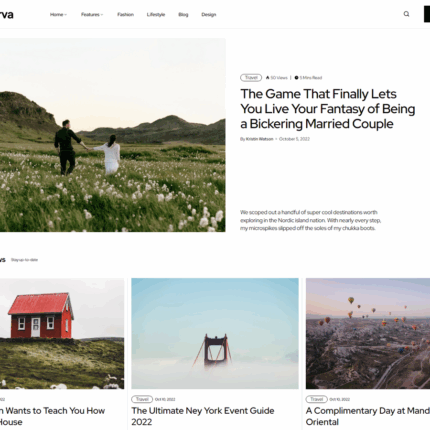The image size is (430, 430).
Task: Open the couple in meadow featured image
Action: pos(113,135)
